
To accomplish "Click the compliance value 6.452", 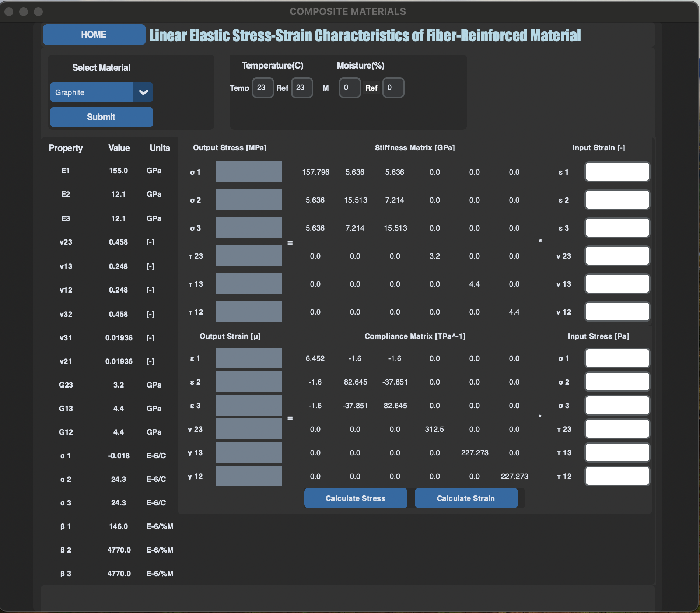I will pyautogui.click(x=315, y=358).
